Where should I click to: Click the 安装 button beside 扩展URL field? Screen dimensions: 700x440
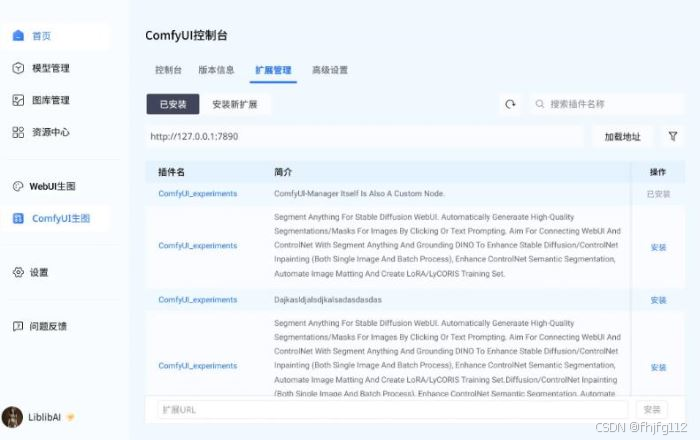652,409
